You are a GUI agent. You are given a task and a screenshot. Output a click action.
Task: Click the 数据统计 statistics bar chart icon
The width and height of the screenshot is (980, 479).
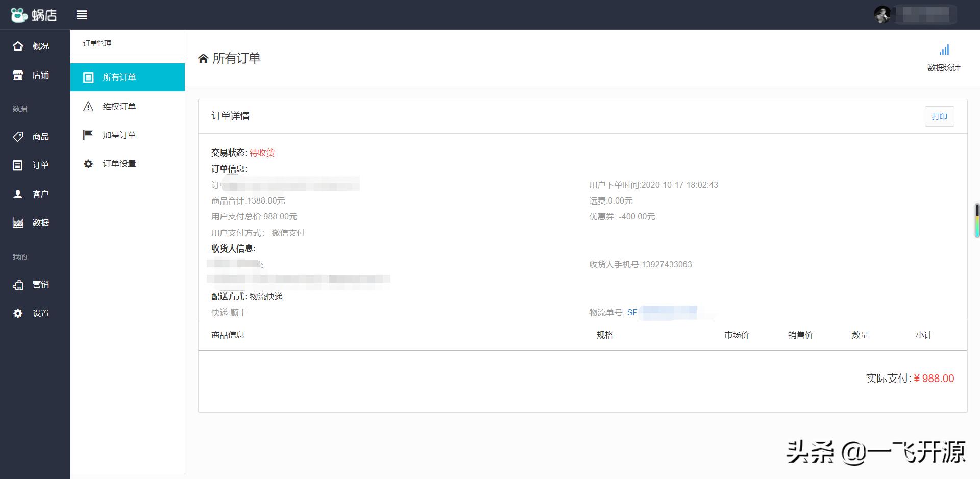coord(944,49)
